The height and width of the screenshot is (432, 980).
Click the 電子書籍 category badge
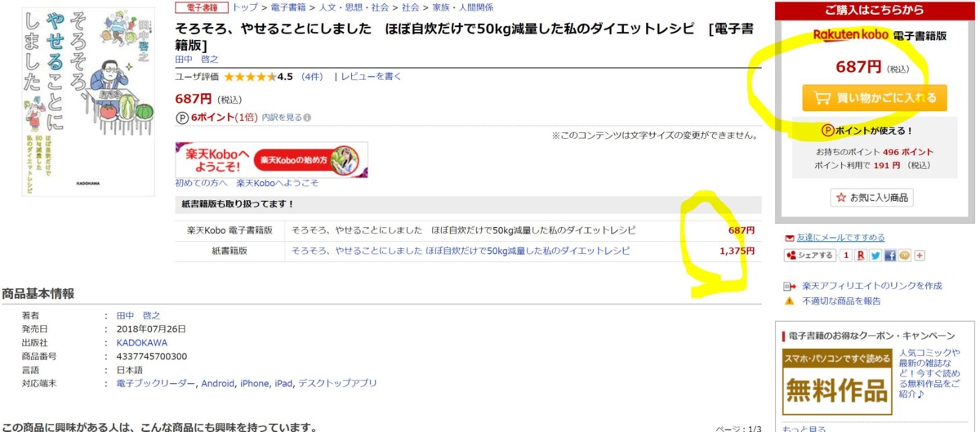point(201,7)
